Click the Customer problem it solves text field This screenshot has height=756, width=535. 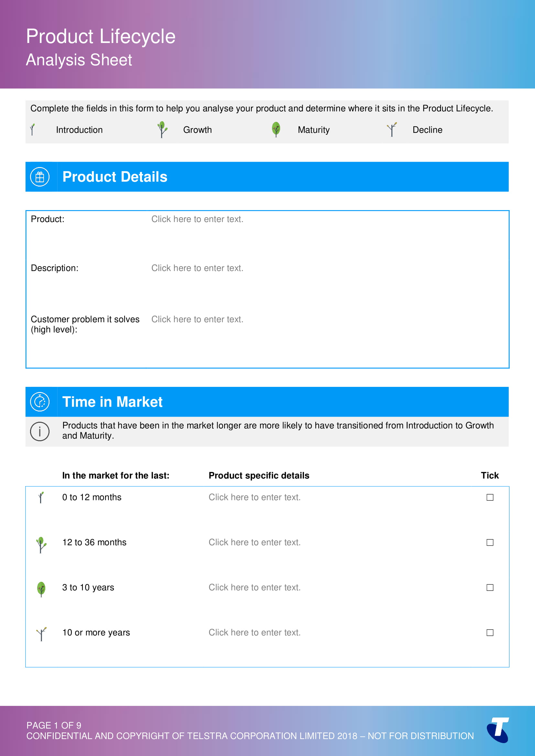click(197, 319)
